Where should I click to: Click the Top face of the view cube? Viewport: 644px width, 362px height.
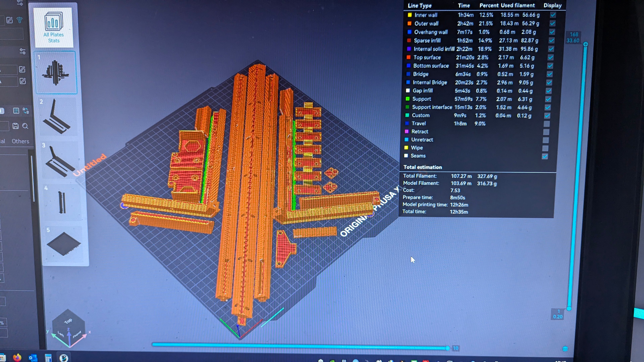pyautogui.click(x=68, y=321)
